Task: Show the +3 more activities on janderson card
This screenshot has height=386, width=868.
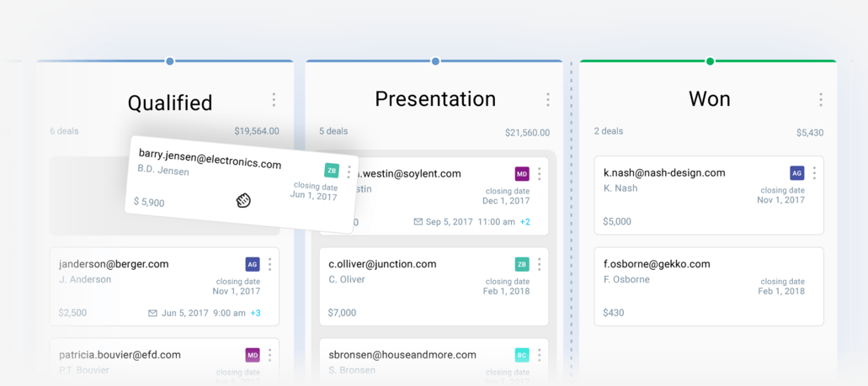Action: coord(255,313)
